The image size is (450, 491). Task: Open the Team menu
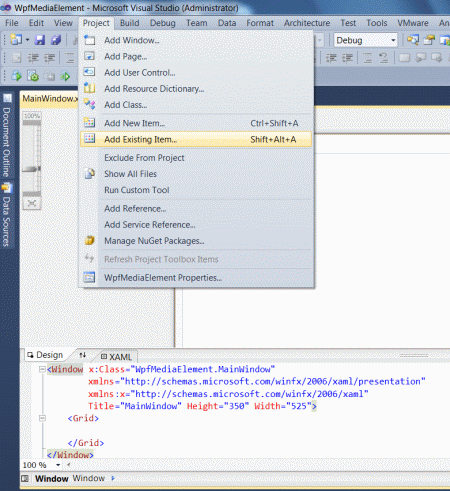click(196, 23)
